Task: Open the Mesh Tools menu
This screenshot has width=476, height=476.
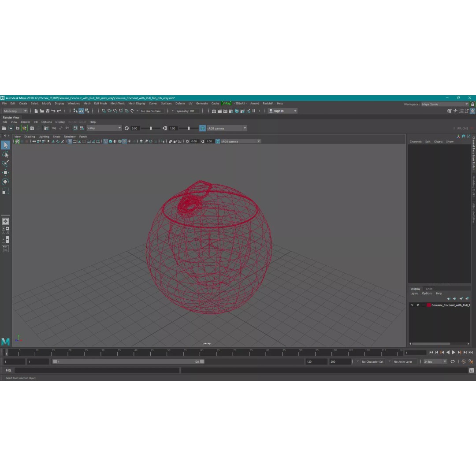Action: pyautogui.click(x=118, y=104)
